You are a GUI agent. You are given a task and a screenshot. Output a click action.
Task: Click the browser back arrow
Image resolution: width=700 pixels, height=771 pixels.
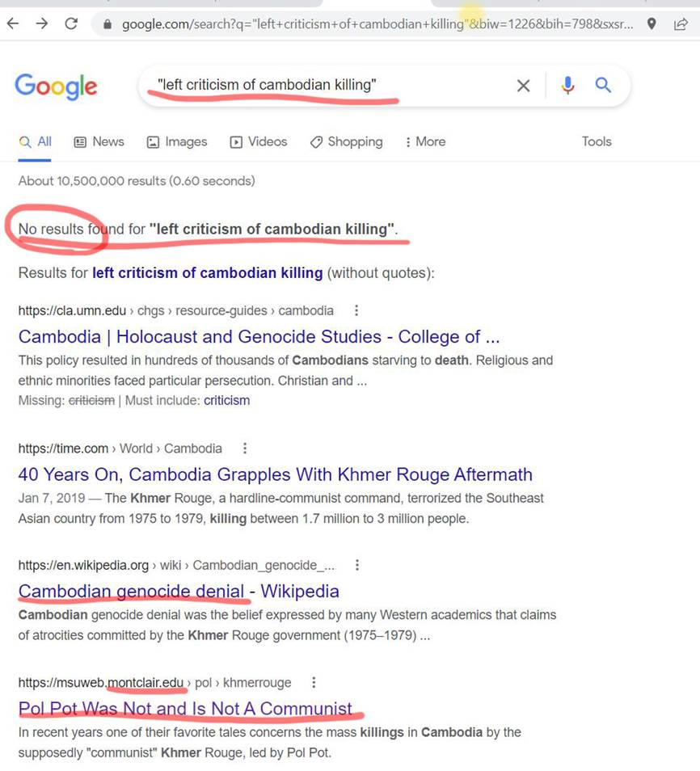[12, 23]
